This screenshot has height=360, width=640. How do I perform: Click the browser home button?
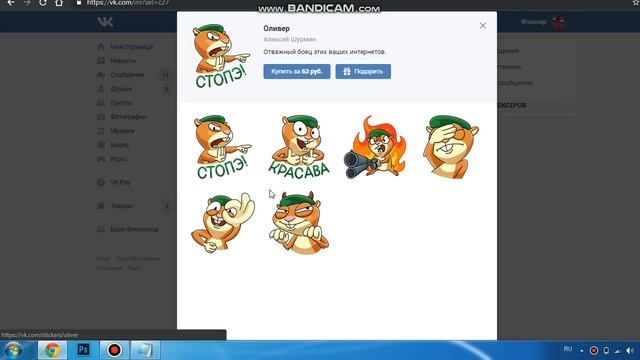click(59, 3)
